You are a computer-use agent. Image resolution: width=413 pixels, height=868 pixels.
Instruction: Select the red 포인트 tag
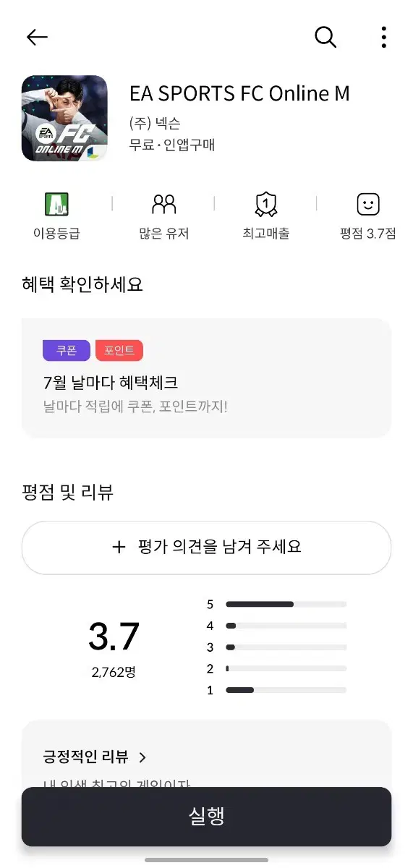119,350
